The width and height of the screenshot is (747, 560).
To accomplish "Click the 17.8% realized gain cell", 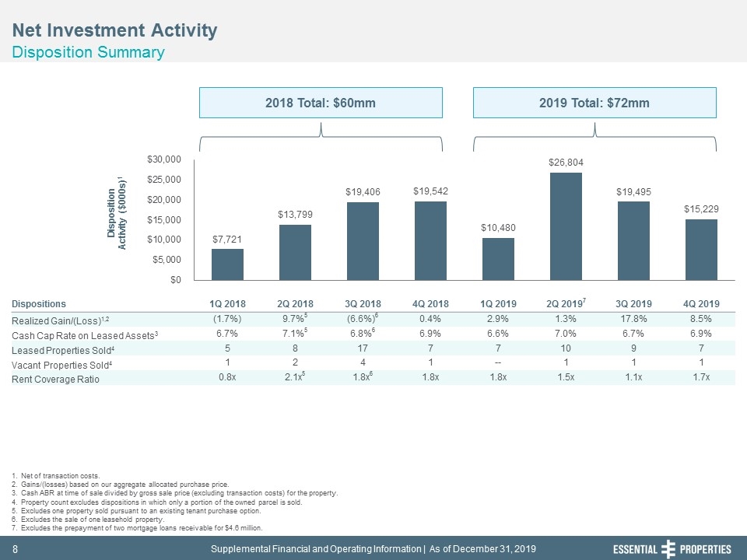I will pos(633,319).
